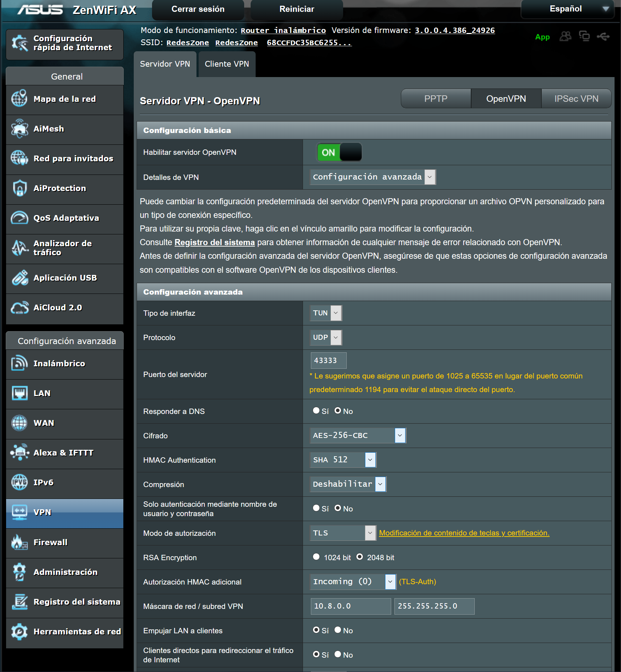The width and height of the screenshot is (621, 672).
Task: Select No for Responder a DNS
Action: tap(338, 411)
